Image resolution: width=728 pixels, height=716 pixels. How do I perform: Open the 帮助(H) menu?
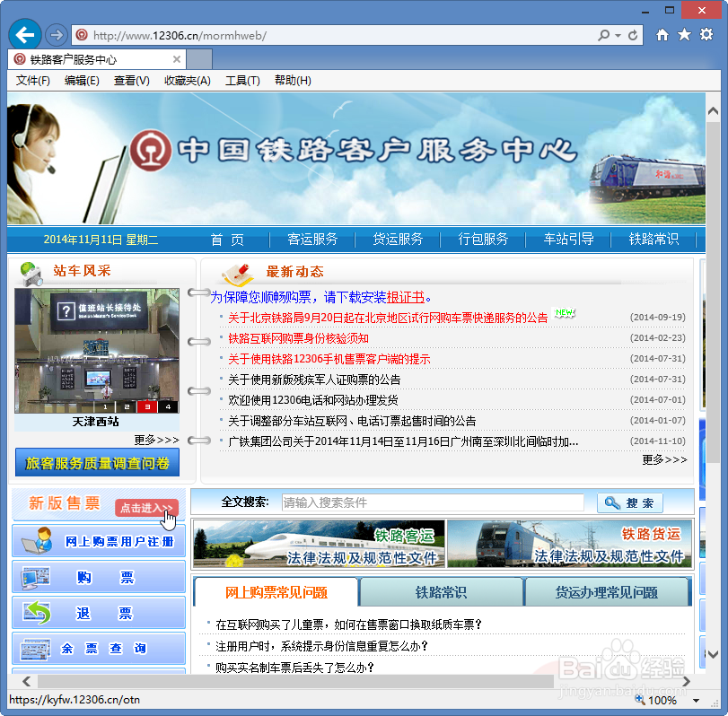click(293, 81)
